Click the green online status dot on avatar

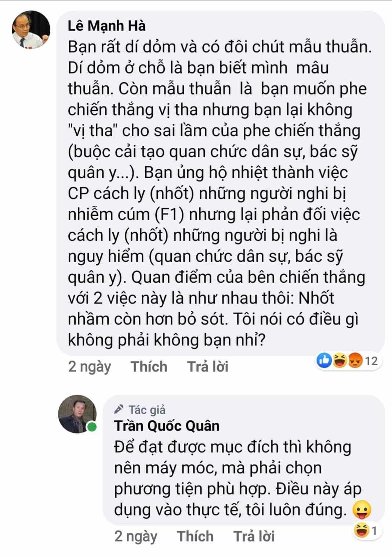[x=91, y=427]
